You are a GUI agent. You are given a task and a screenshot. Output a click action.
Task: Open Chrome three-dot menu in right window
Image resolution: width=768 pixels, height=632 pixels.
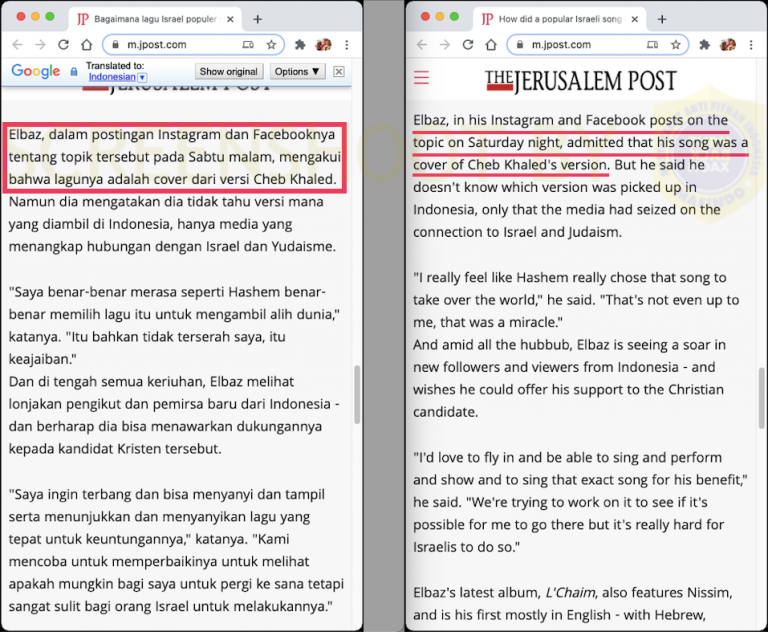tap(751, 45)
